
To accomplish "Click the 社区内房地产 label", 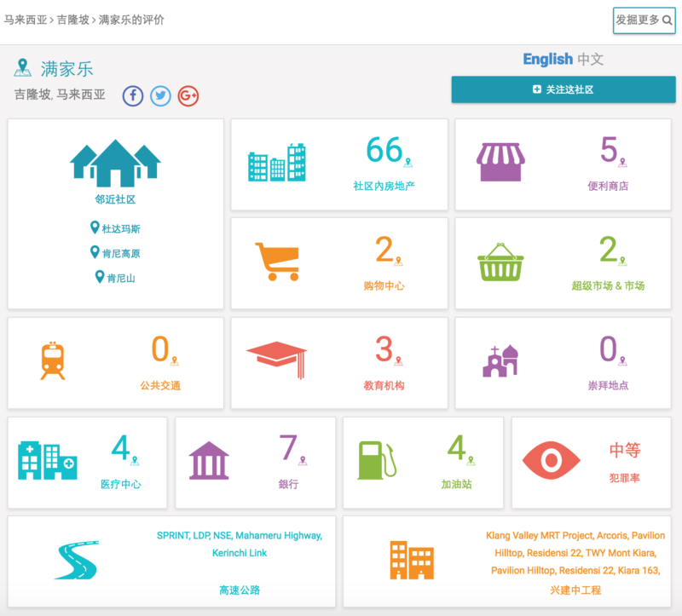I will pos(384,186).
